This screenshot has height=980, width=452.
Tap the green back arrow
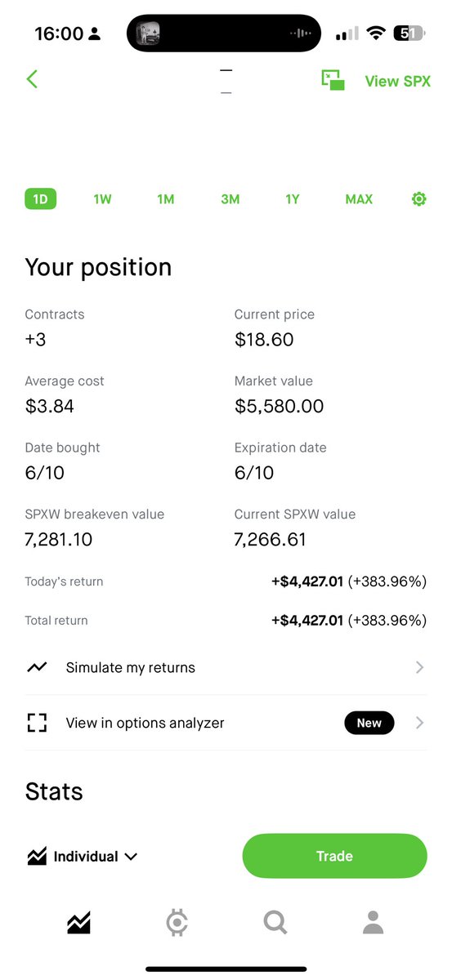[32, 79]
